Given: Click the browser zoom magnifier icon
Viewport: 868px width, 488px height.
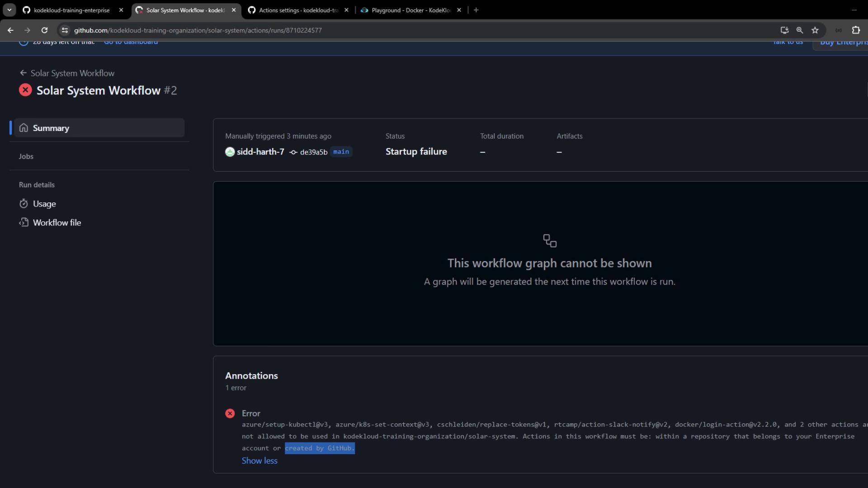Looking at the screenshot, I should point(799,30).
